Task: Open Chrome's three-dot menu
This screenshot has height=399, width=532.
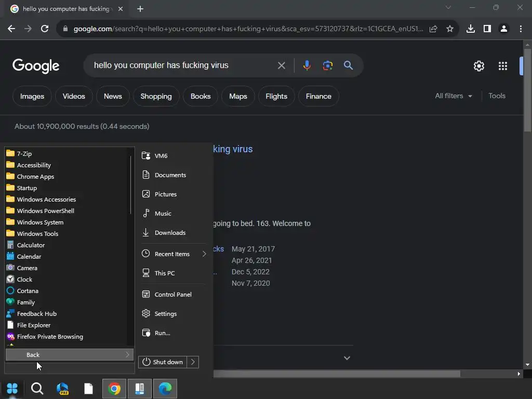Action: 521,29
